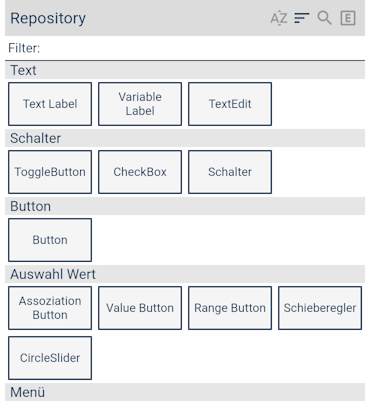The height and width of the screenshot is (401, 369).
Task: Collapse the Text category header
Action: click(x=185, y=70)
